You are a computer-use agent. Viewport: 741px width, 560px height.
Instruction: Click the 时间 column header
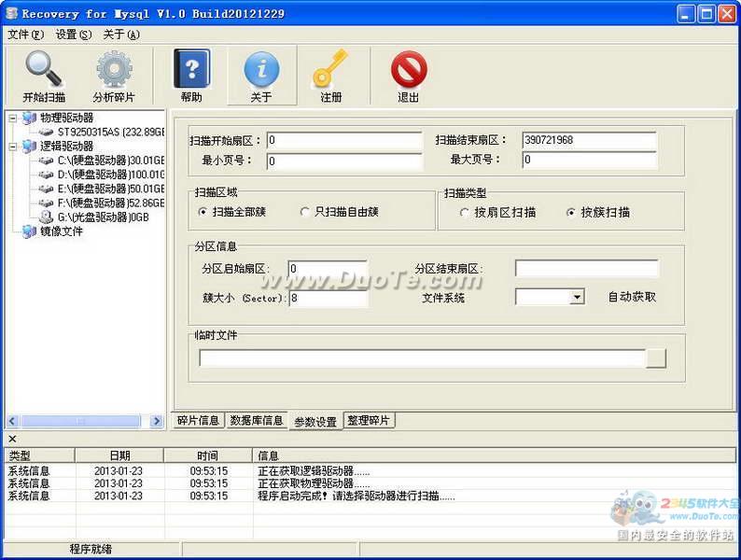pos(208,455)
